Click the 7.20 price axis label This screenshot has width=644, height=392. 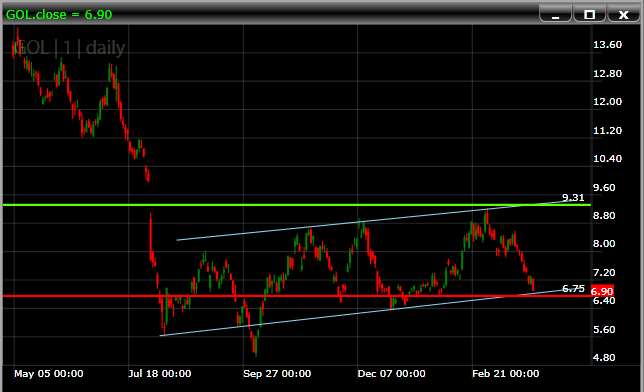click(604, 273)
